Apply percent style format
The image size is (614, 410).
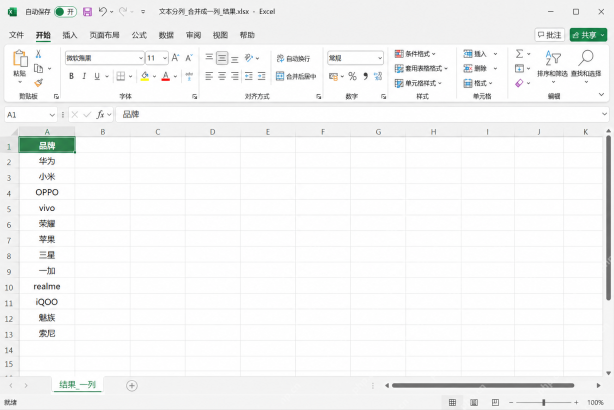(352, 76)
